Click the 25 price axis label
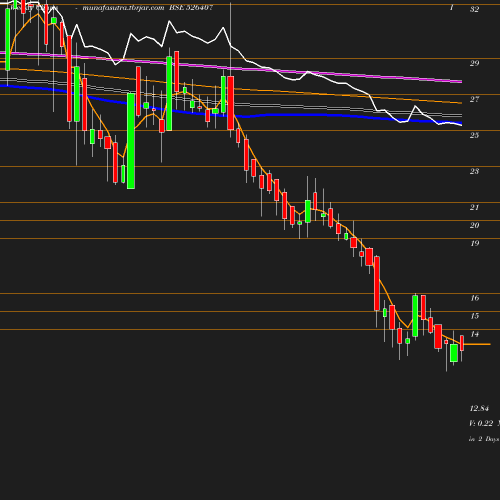Viewport: 500px width, 500px height. (474, 135)
